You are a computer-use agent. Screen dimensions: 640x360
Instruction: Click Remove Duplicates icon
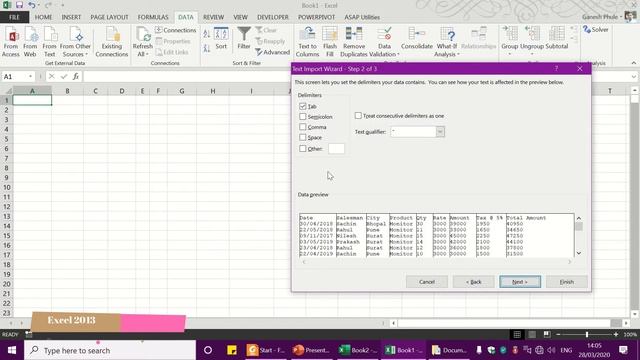click(354, 34)
